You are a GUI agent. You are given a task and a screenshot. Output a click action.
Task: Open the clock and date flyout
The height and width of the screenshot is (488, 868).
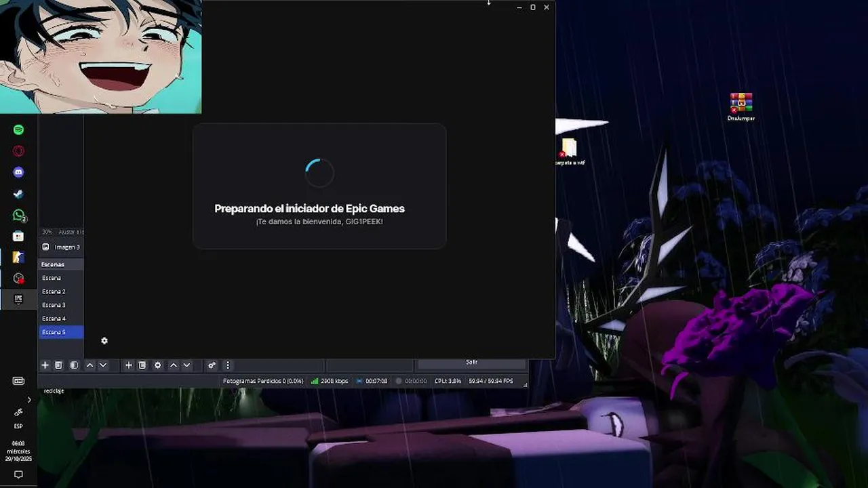click(18, 451)
